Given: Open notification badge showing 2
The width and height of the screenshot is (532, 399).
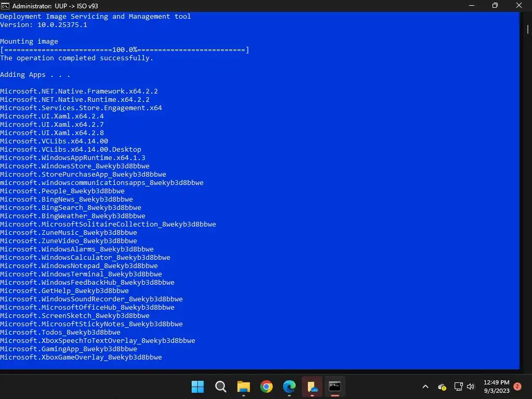Looking at the screenshot, I should point(517,386).
